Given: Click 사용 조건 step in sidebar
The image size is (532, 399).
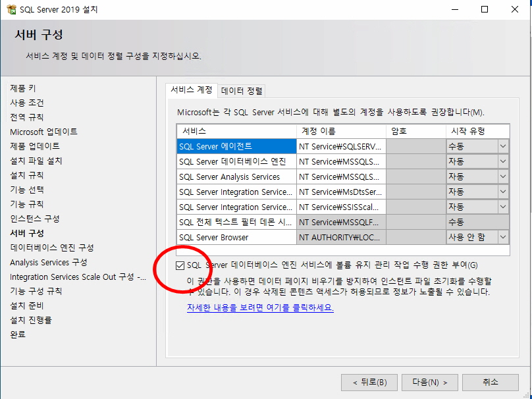Looking at the screenshot, I should 27,103.
